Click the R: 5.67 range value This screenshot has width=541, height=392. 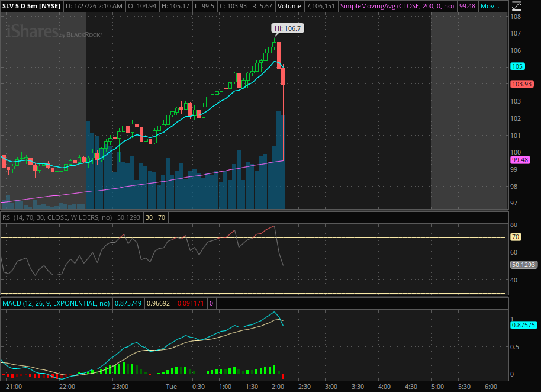262,6
